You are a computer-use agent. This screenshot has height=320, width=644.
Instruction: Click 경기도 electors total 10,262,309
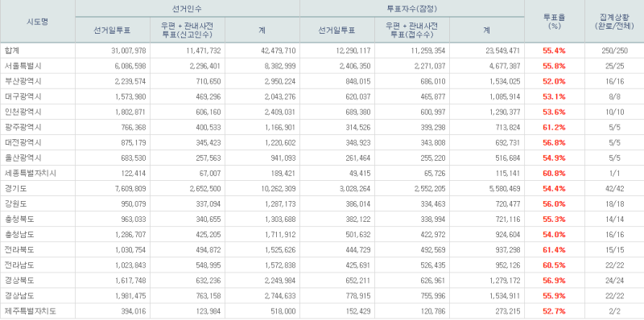click(279, 189)
